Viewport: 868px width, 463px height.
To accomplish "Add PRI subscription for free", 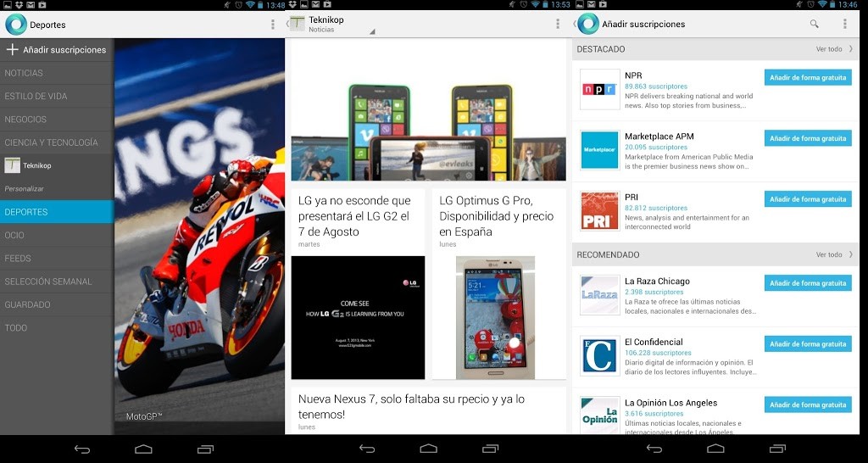I will 808,199.
